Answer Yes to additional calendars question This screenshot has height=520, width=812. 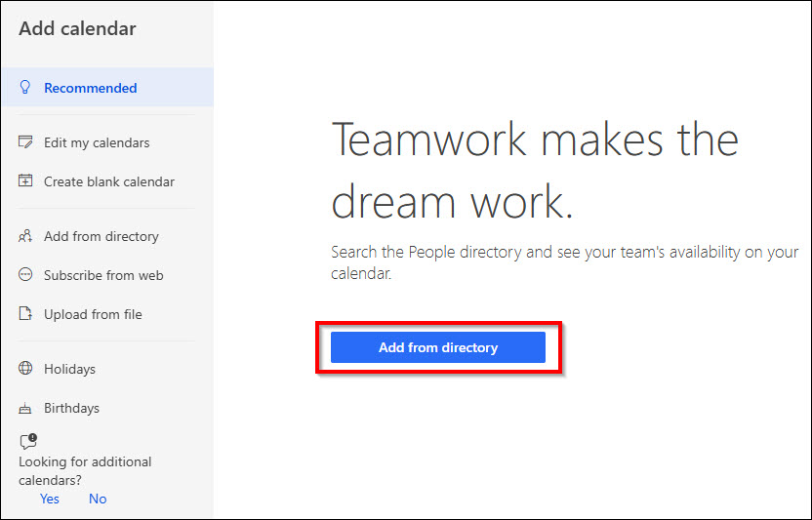[50, 499]
